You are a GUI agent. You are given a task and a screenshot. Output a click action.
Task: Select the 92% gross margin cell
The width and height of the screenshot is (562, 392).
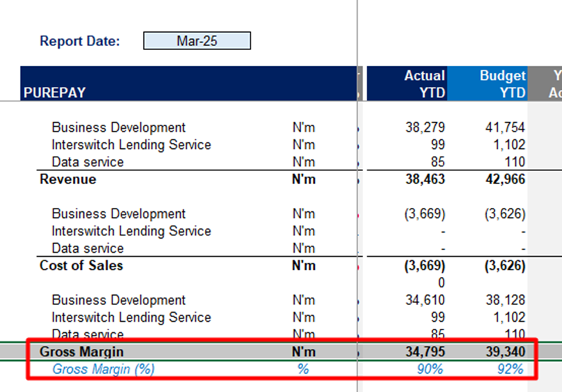click(509, 369)
